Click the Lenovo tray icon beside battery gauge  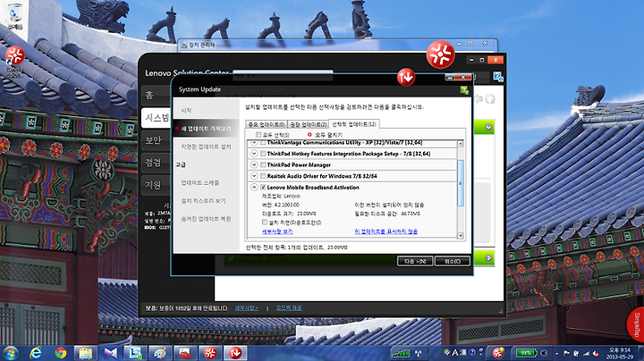click(x=498, y=353)
